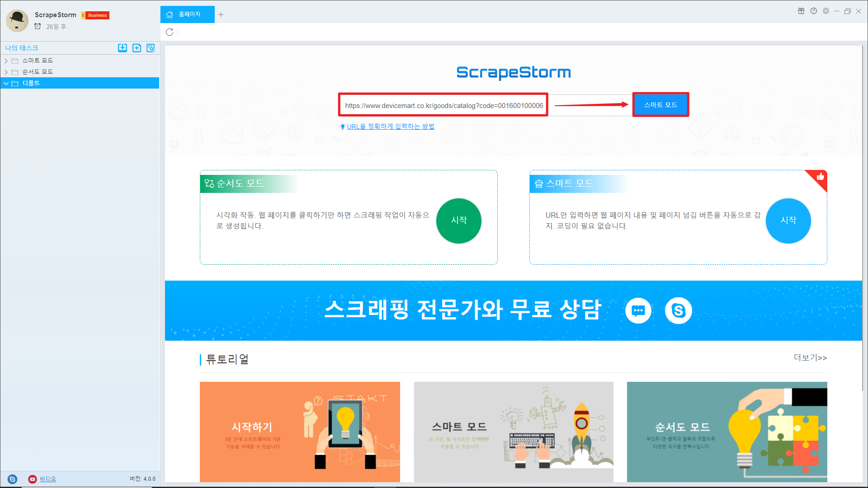This screenshot has width=868, height=488.
Task: Open the settings gear icon
Action: (826, 11)
